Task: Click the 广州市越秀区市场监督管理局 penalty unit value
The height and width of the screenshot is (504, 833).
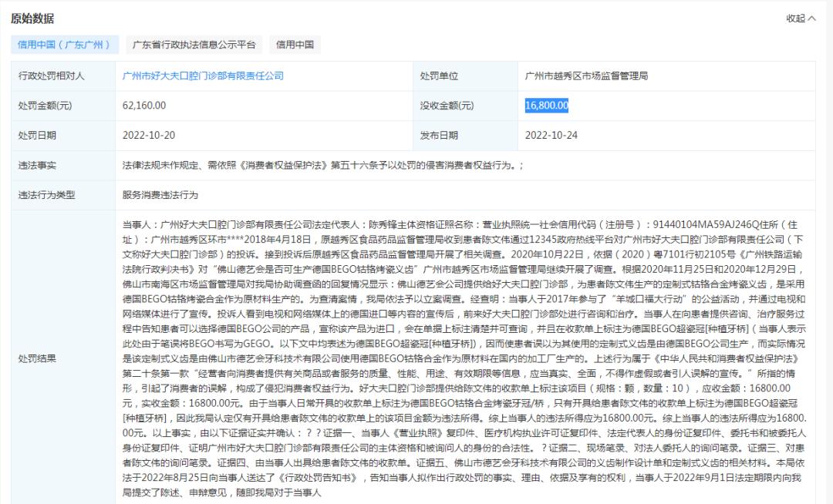Action: 586,76
